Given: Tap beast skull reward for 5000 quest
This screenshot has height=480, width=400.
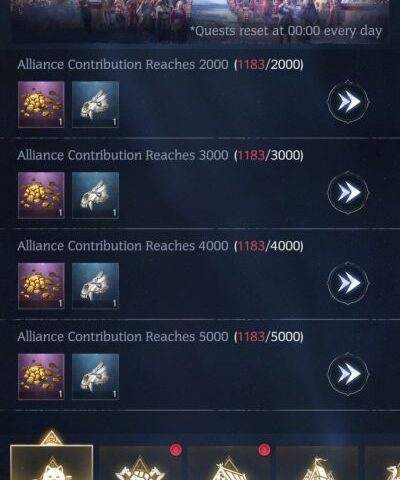Looking at the screenshot, I should [x=95, y=377].
